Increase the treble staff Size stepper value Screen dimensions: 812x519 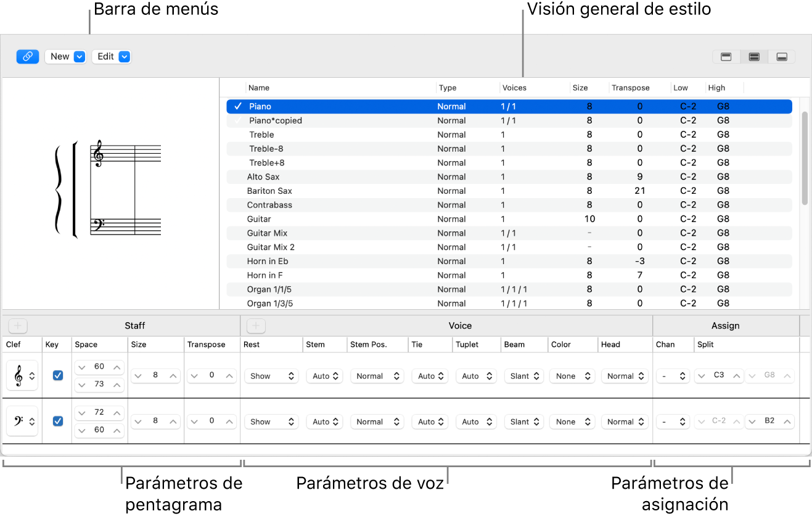tap(174, 376)
